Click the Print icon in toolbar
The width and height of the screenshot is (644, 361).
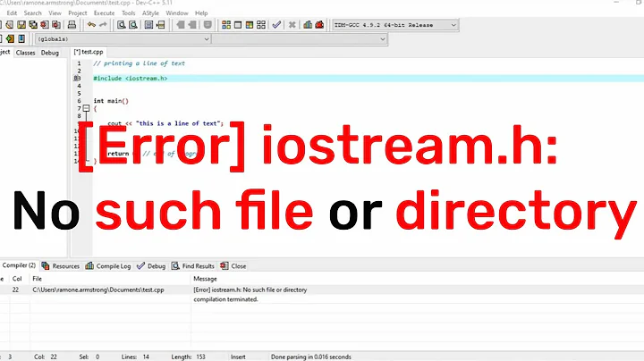[72, 25]
